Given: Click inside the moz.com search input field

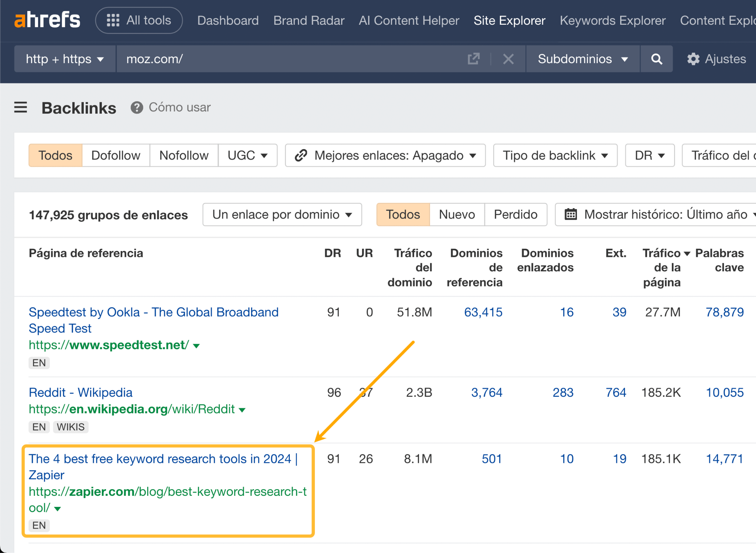Looking at the screenshot, I should 258,59.
